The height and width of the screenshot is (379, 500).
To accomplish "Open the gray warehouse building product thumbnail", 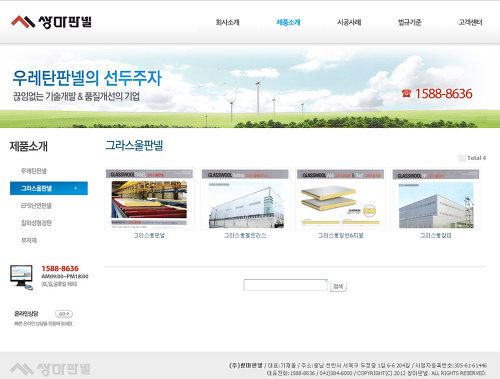I will pos(436,199).
